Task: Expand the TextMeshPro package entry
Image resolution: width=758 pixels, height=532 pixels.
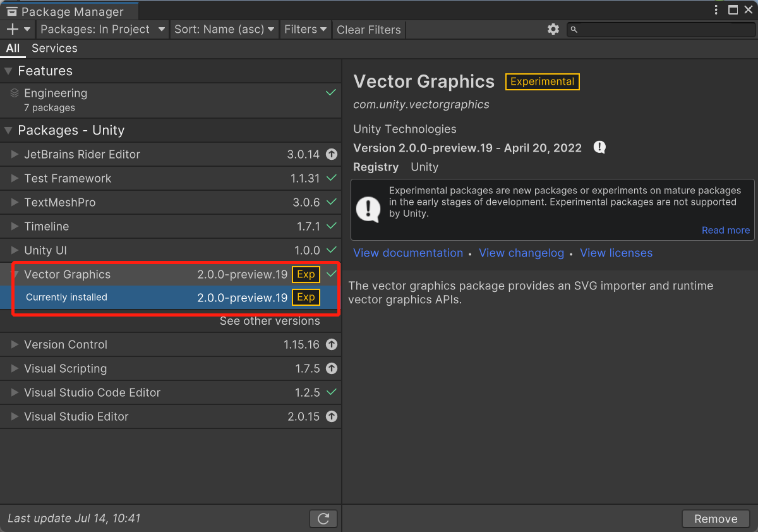Action: click(15, 202)
